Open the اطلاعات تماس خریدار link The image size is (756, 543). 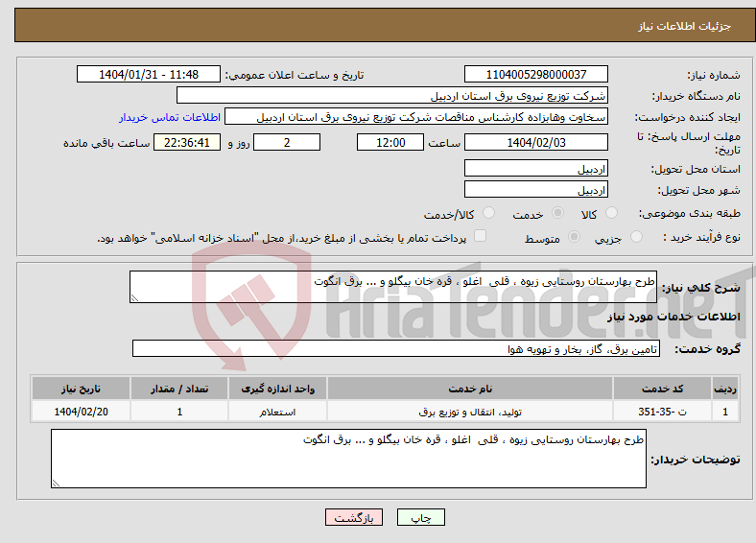[170, 117]
